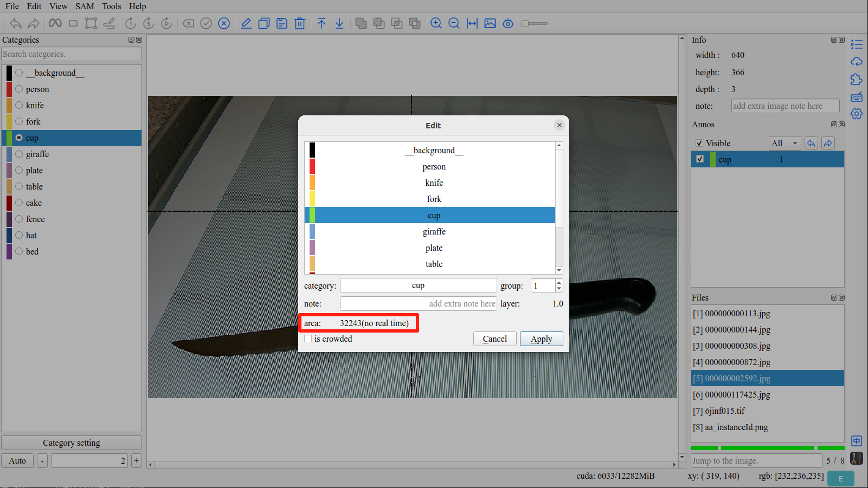Open the Tools menu

coord(112,6)
